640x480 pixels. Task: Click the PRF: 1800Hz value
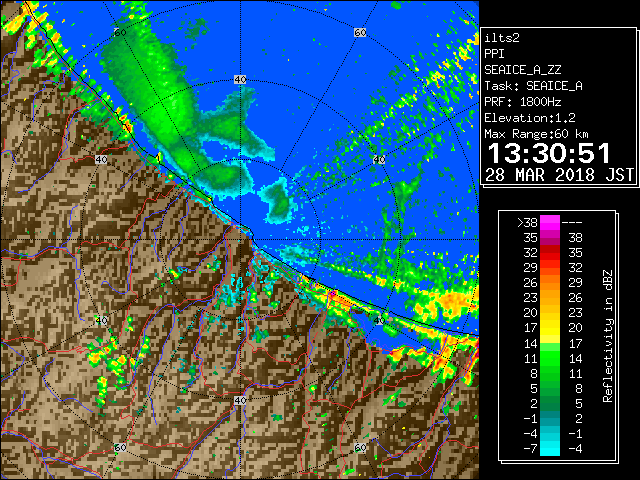click(522, 102)
